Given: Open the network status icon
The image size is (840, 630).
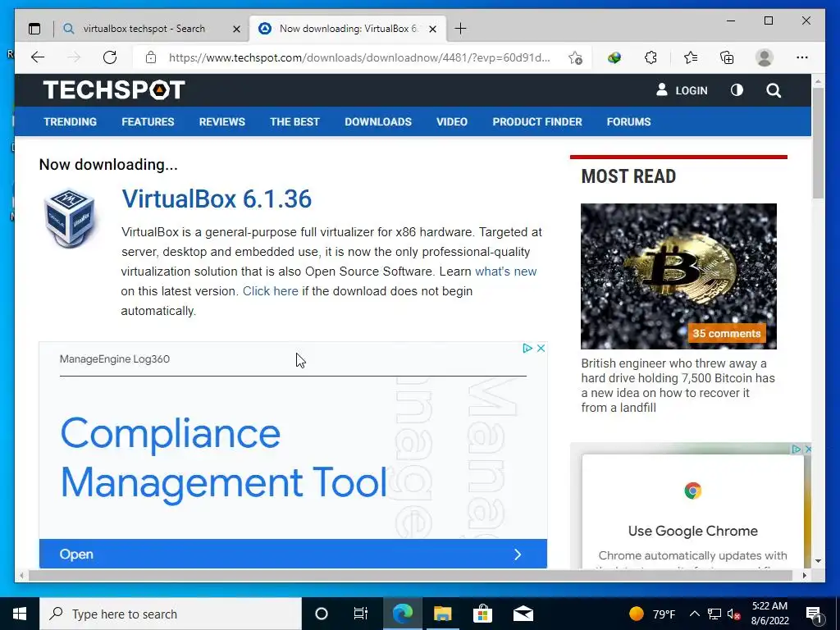Looking at the screenshot, I should (x=714, y=614).
